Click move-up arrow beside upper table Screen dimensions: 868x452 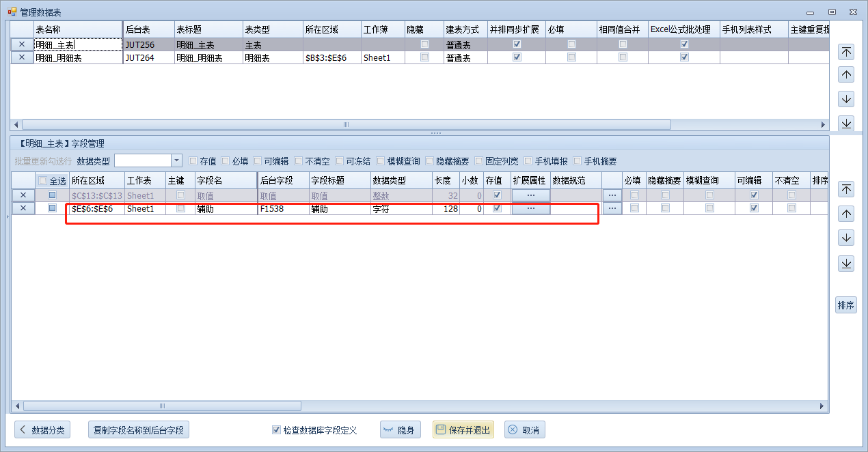point(846,75)
